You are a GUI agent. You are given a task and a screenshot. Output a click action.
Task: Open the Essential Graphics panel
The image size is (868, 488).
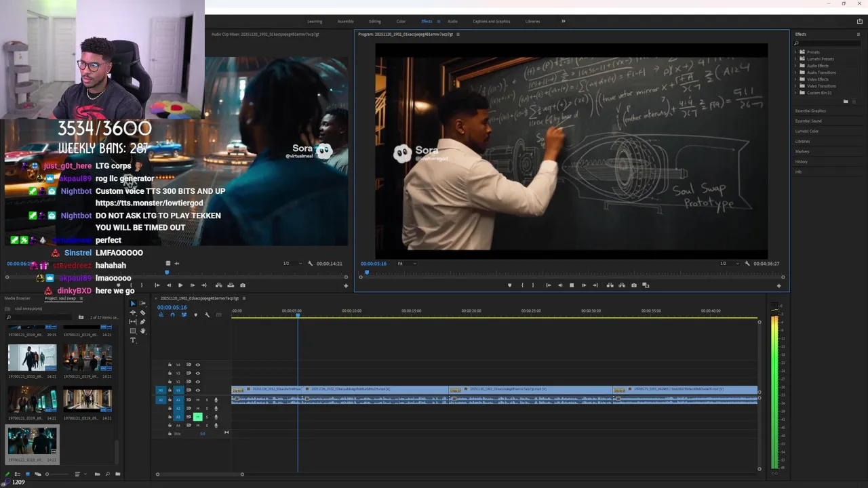tap(810, 110)
